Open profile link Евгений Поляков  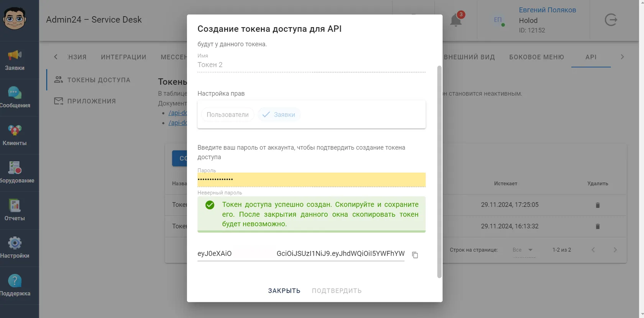pyautogui.click(x=547, y=10)
